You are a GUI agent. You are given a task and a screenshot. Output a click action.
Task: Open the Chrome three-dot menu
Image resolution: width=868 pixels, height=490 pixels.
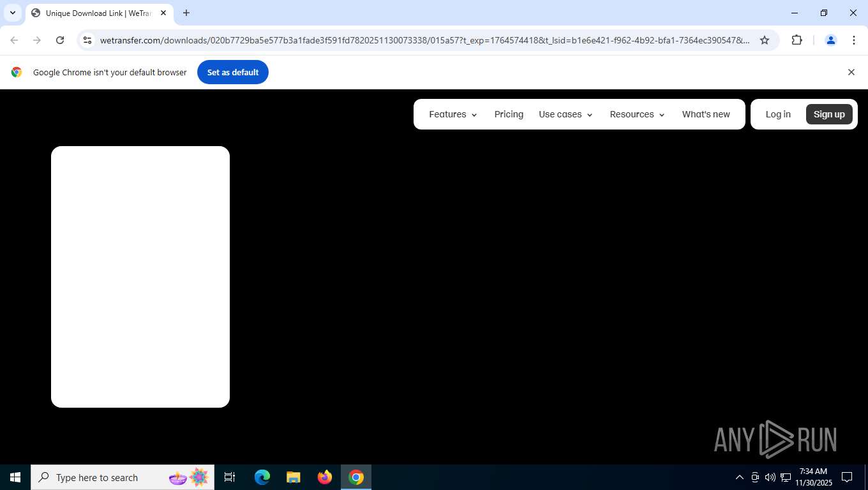[x=853, y=40]
